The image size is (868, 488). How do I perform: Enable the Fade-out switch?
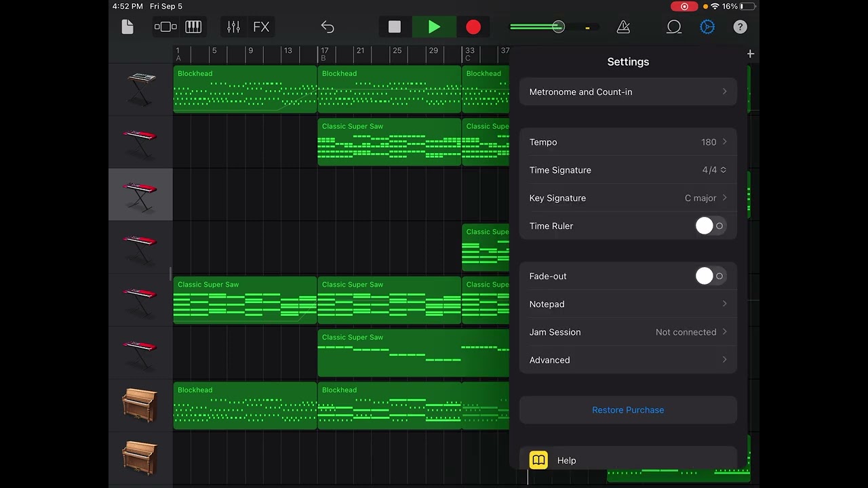(x=711, y=276)
